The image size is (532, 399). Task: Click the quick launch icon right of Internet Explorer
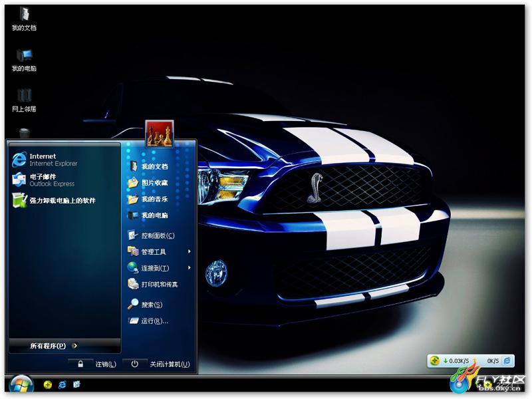coord(77,384)
